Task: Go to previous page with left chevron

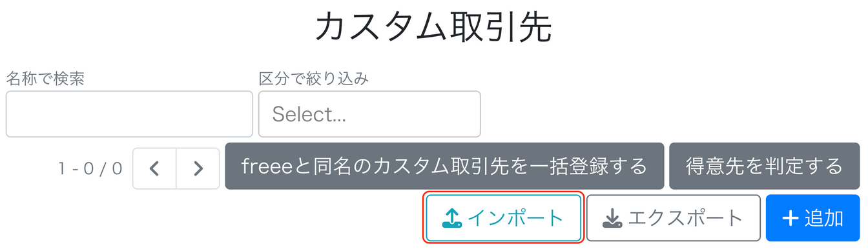Action: [x=154, y=168]
